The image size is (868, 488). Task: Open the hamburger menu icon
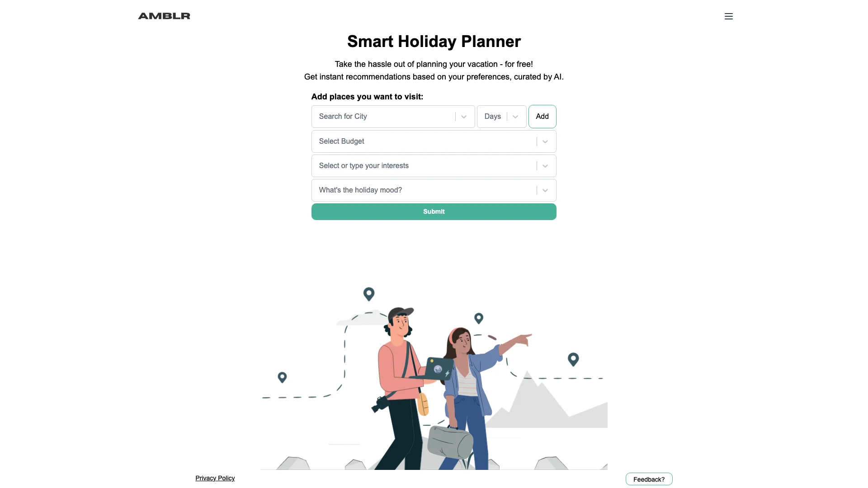(x=728, y=16)
